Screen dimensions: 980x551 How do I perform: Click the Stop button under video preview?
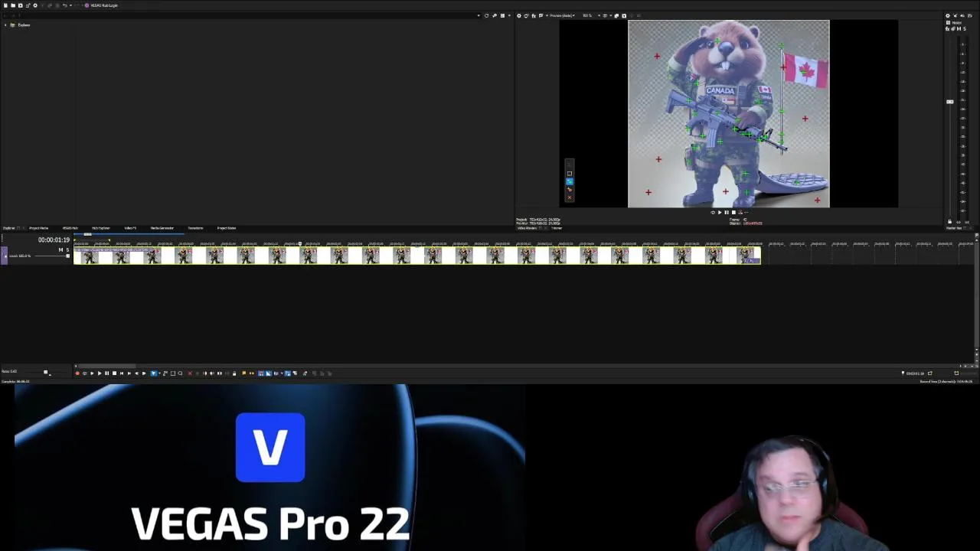(733, 213)
